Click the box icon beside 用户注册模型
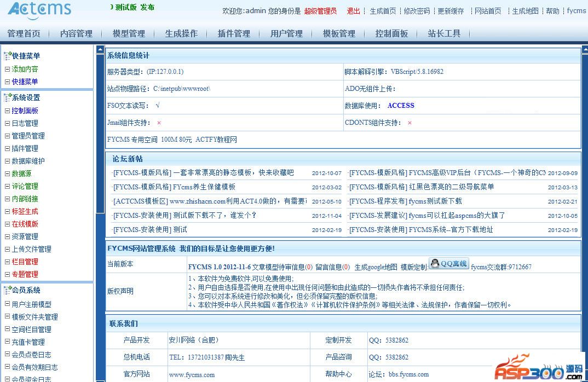This screenshot has height=382, width=588. [7, 304]
